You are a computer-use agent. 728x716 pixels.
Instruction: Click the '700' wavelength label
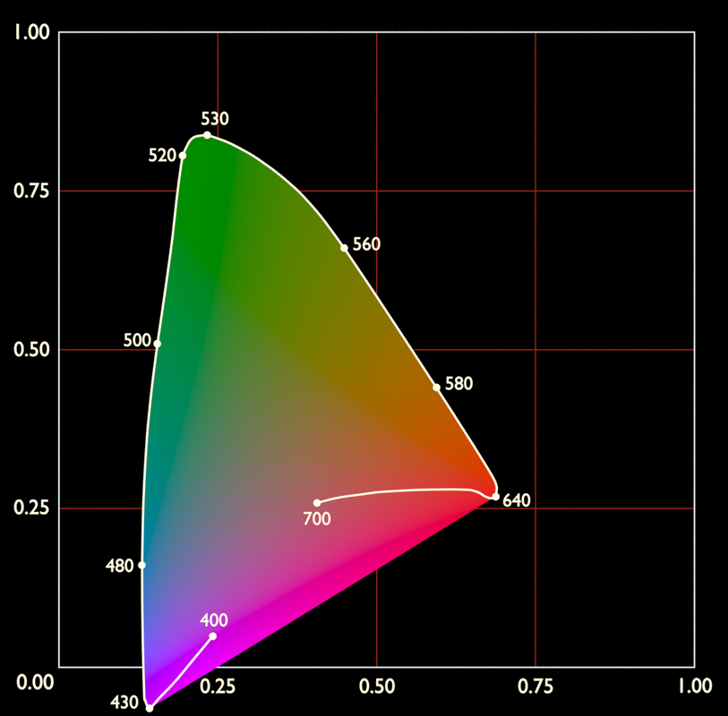pyautogui.click(x=317, y=519)
